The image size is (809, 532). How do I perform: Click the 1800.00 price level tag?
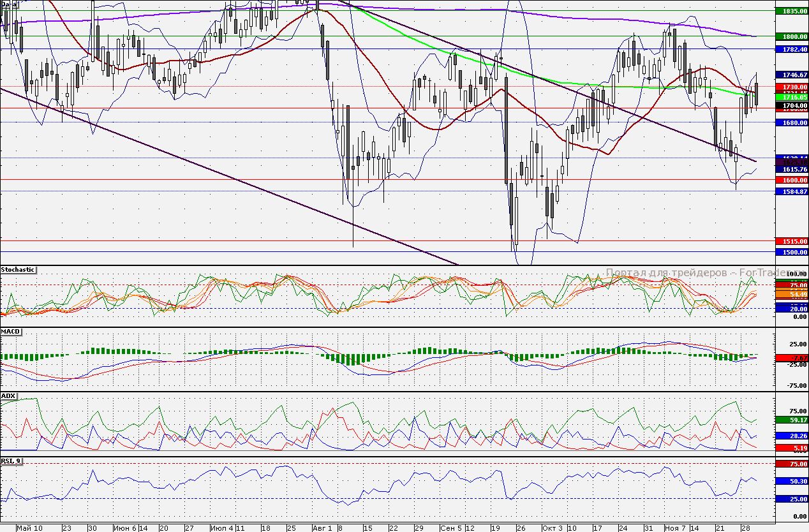[x=791, y=37]
